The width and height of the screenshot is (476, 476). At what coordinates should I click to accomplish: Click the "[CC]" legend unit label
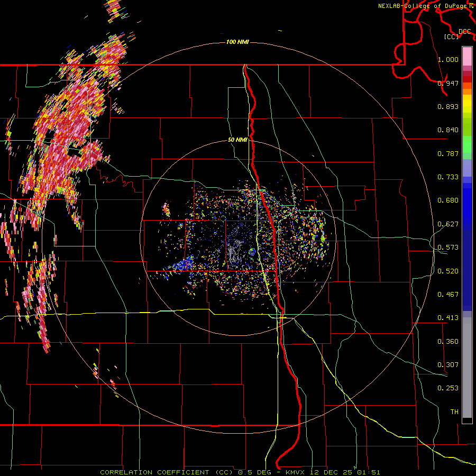452,37
